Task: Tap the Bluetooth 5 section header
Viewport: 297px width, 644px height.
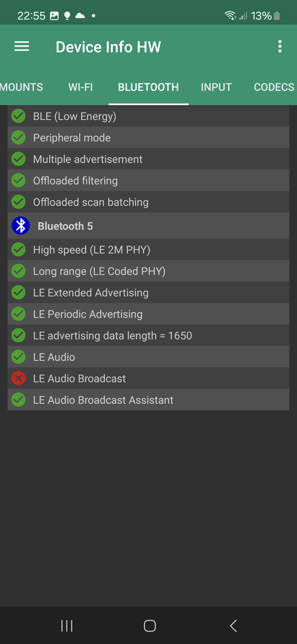Action: 148,226
